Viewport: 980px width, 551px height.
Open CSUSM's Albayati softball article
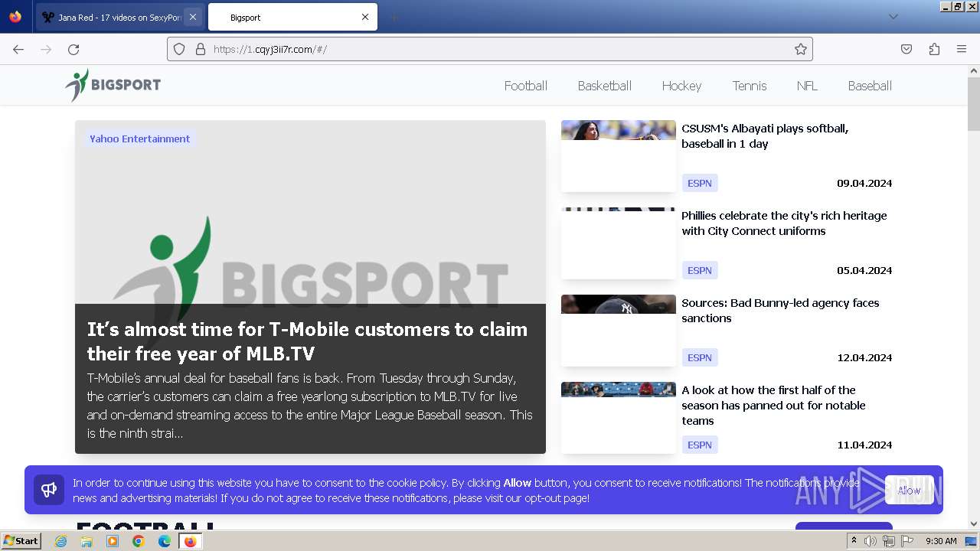[x=765, y=136]
